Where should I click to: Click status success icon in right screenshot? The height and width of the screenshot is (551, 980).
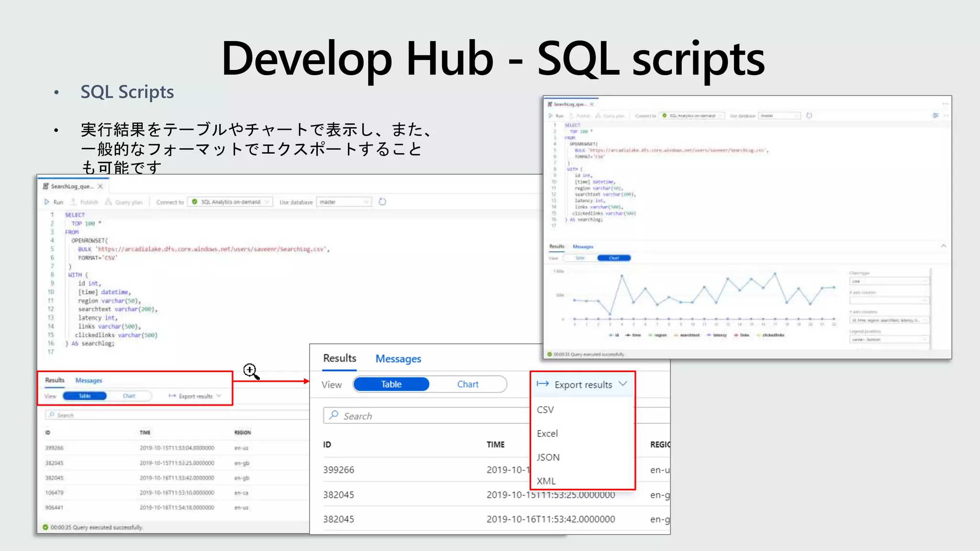point(550,354)
